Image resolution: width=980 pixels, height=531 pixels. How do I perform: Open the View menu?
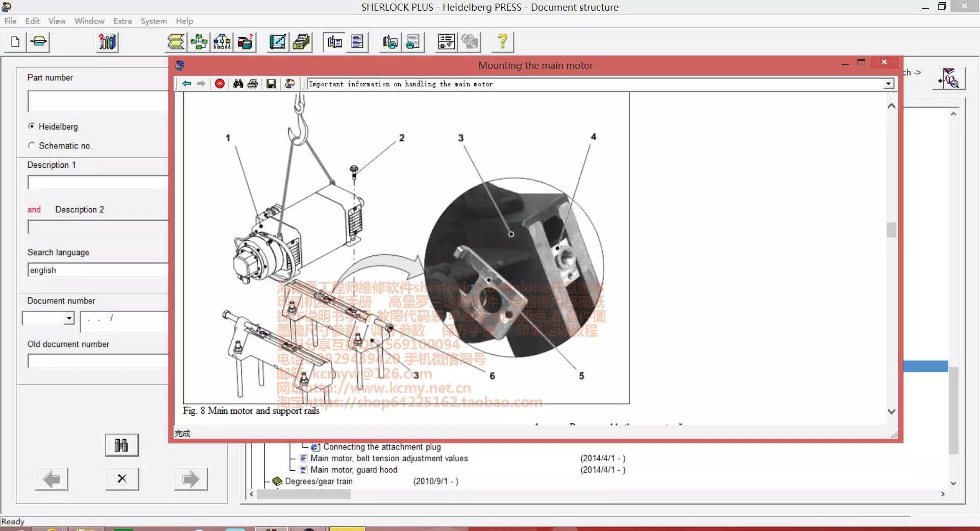pyautogui.click(x=57, y=21)
